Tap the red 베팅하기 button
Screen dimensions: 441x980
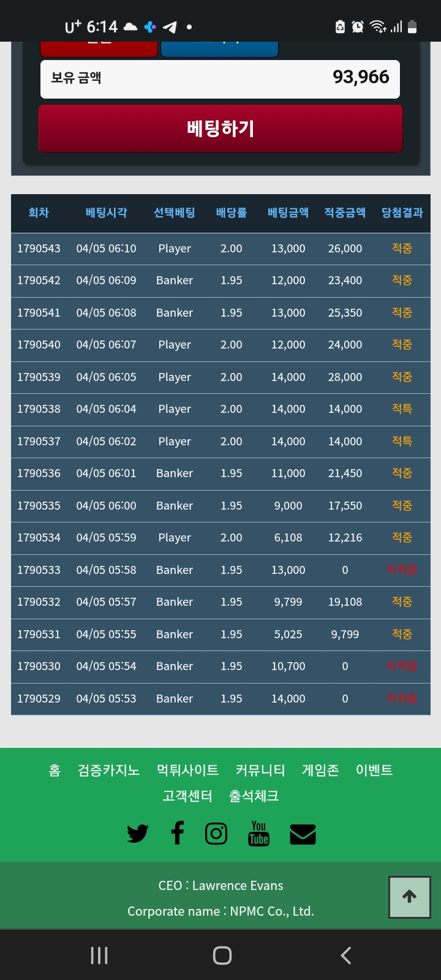coord(221,128)
